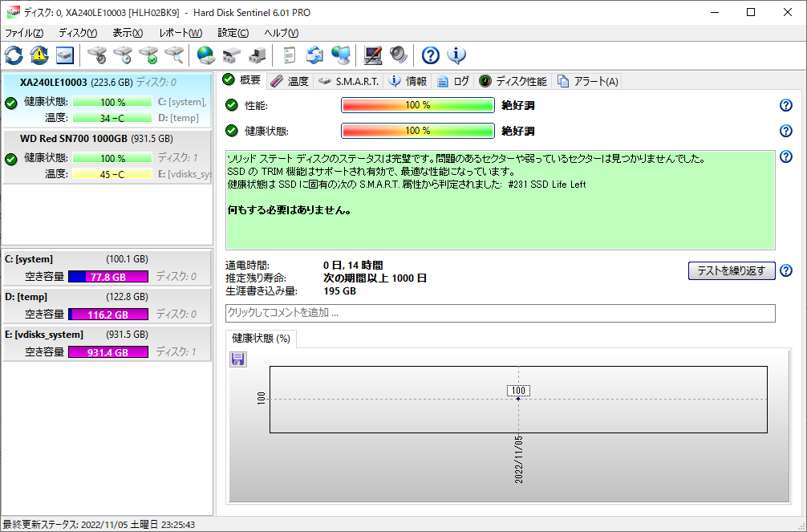Click the info speech bubble toolbar icon
This screenshot has height=532, width=807.
[x=456, y=55]
